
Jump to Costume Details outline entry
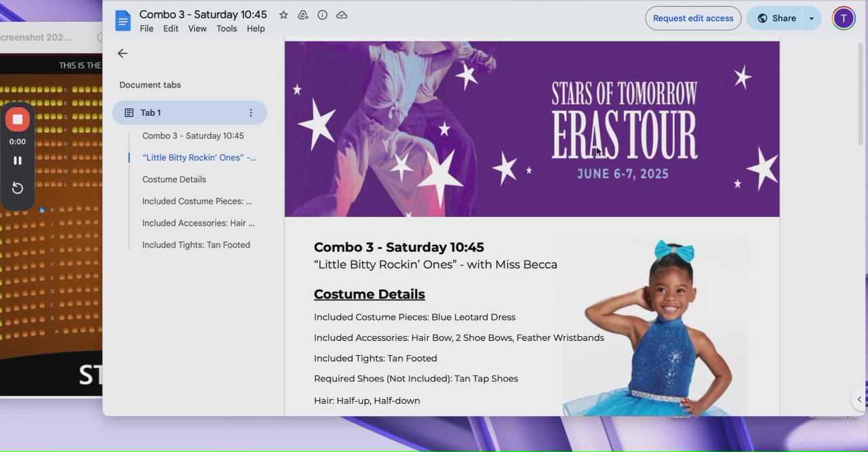pyautogui.click(x=174, y=180)
